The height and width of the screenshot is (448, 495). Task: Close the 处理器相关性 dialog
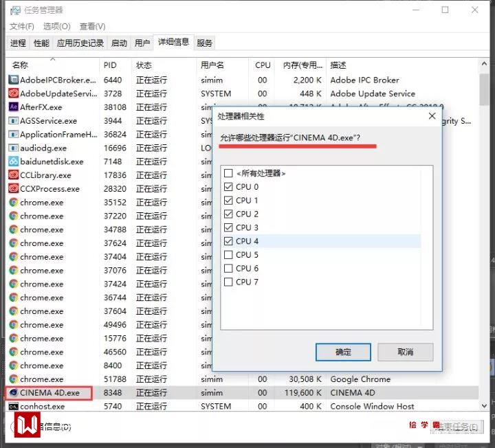point(432,116)
